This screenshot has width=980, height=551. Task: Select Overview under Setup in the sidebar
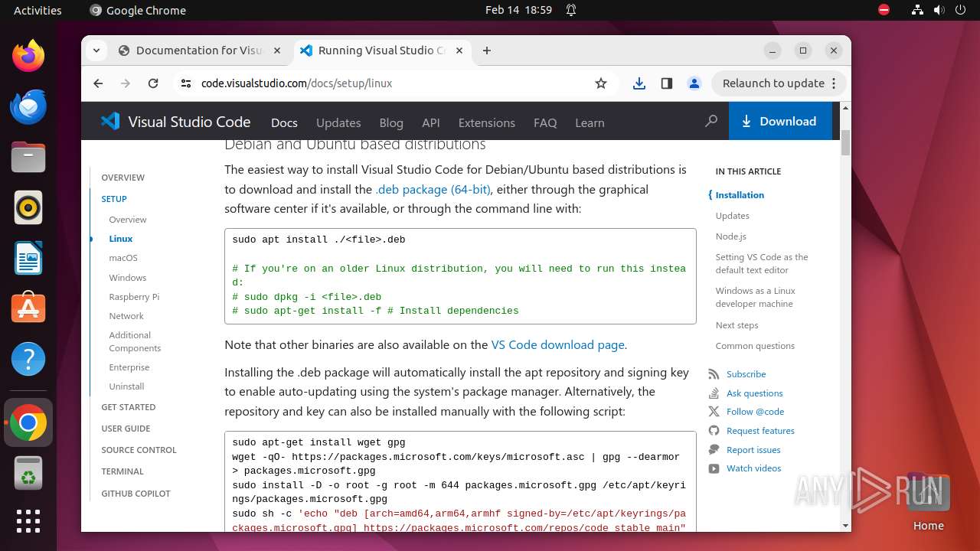127,220
